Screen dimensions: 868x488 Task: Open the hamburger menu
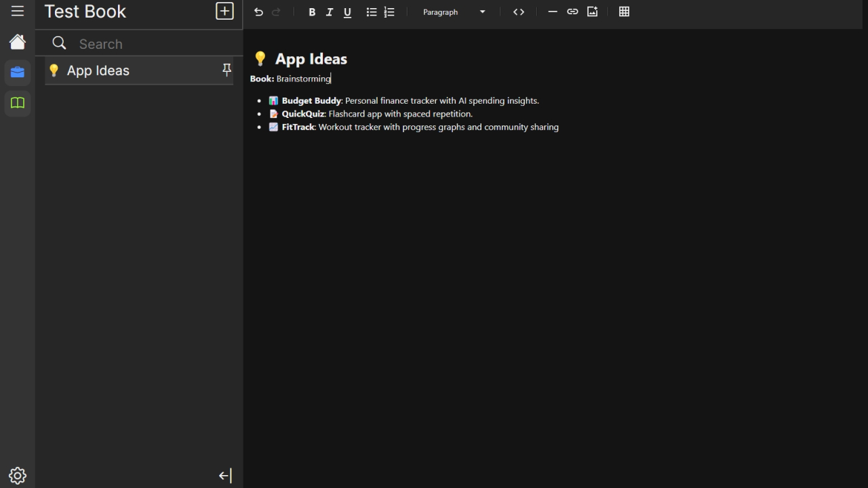[18, 11]
